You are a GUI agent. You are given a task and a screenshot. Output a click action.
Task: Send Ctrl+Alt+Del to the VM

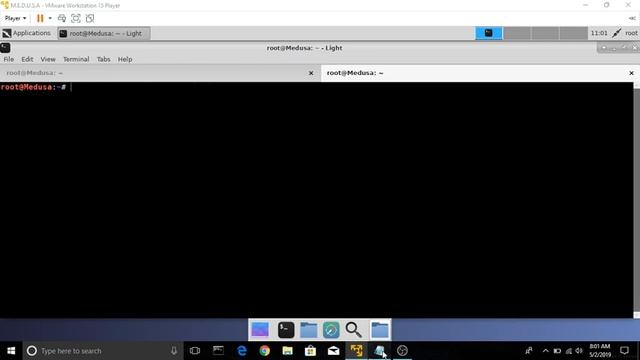62,18
